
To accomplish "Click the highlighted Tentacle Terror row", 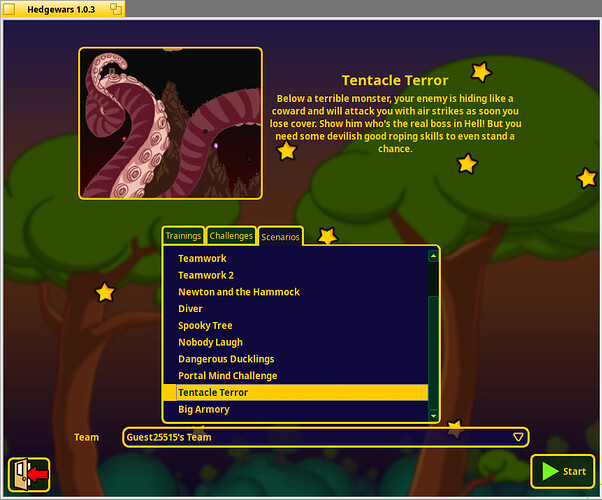I will point(296,392).
